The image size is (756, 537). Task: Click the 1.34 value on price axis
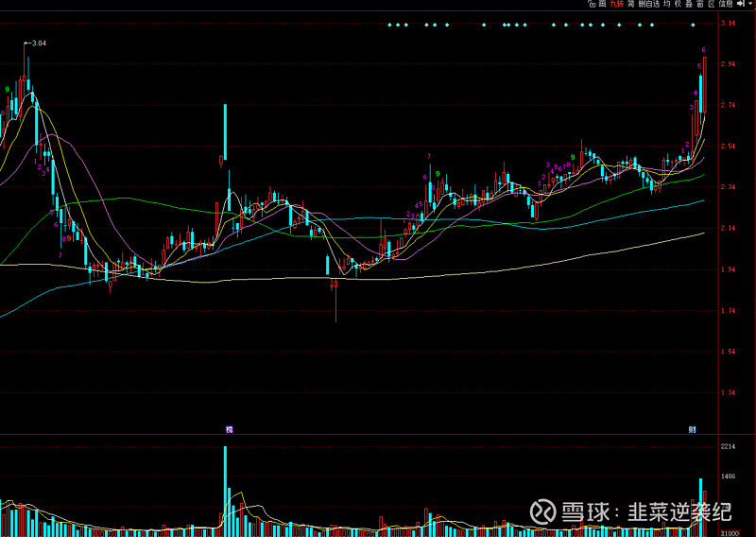728,392
